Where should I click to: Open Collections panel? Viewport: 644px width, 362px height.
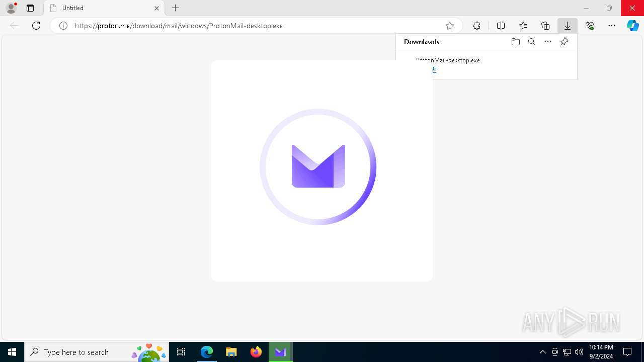545,26
